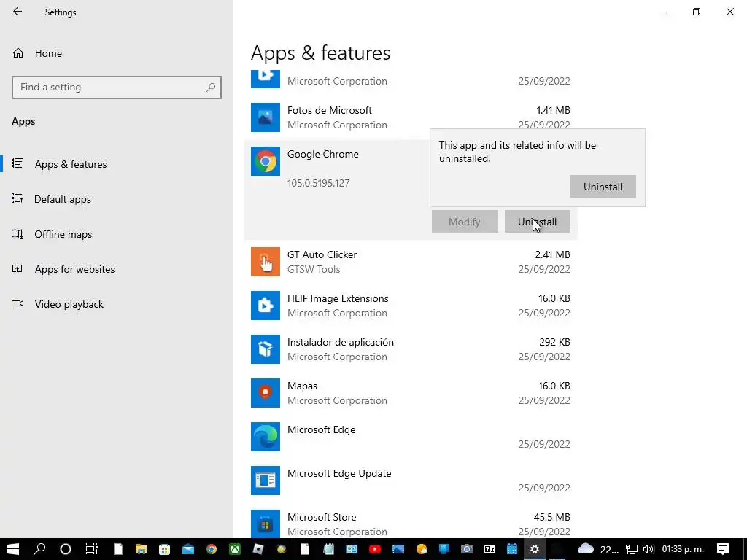Viewport: 747px width, 560px height.
Task: Click the HEIF Image Extensions entry name
Action: click(338, 298)
